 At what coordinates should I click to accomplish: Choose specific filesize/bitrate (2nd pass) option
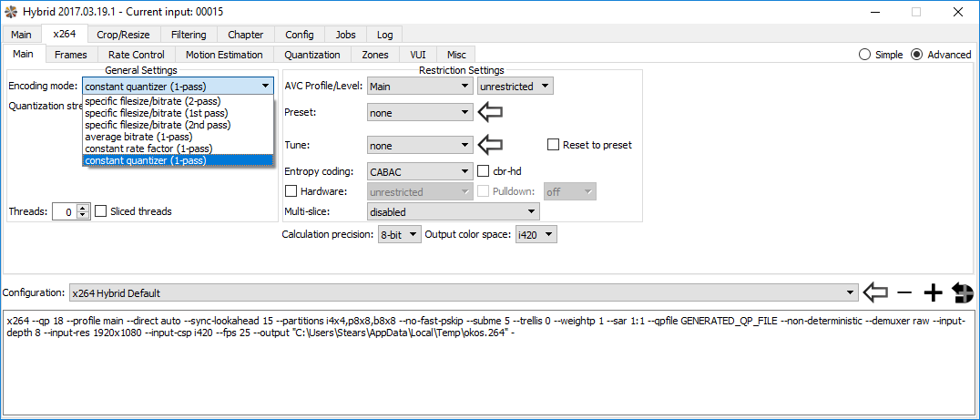(178, 125)
